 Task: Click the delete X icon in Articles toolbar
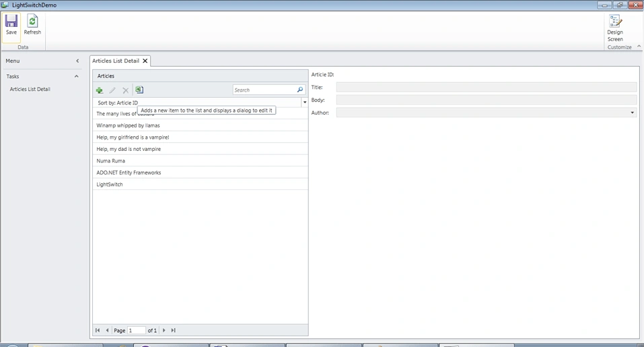[x=126, y=90]
